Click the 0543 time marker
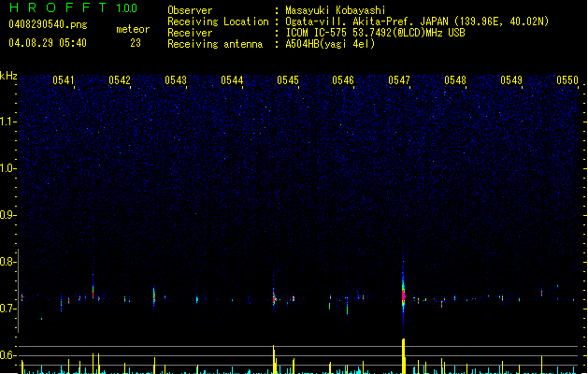Image resolution: width=588 pixels, height=374 pixels. (176, 80)
